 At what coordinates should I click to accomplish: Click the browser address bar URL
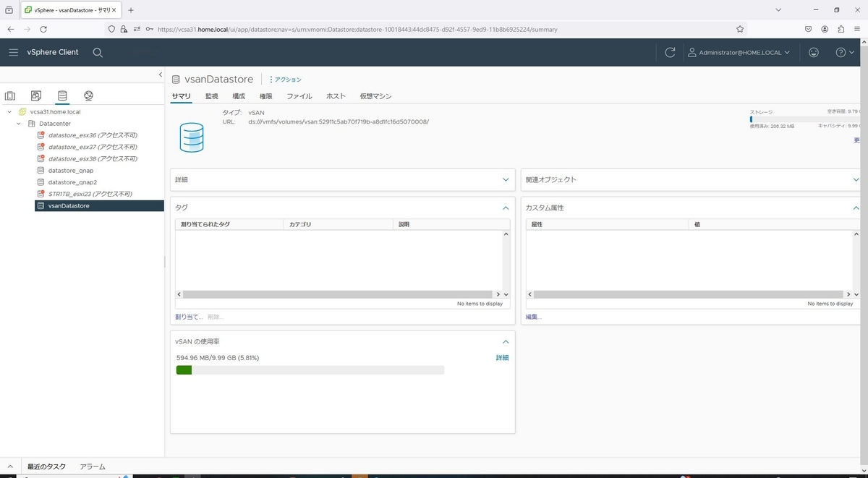(357, 30)
